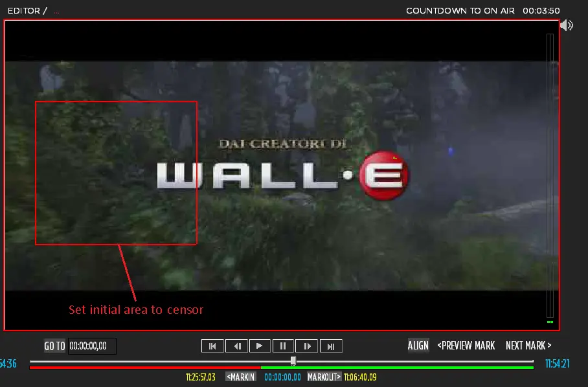
Task: Jump to the end of clip
Action: [331, 346]
